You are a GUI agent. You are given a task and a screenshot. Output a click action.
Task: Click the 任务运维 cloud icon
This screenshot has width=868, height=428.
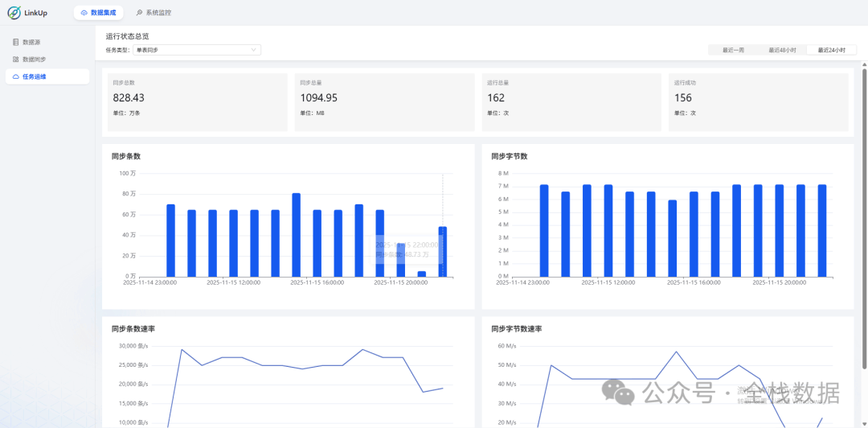(16, 76)
